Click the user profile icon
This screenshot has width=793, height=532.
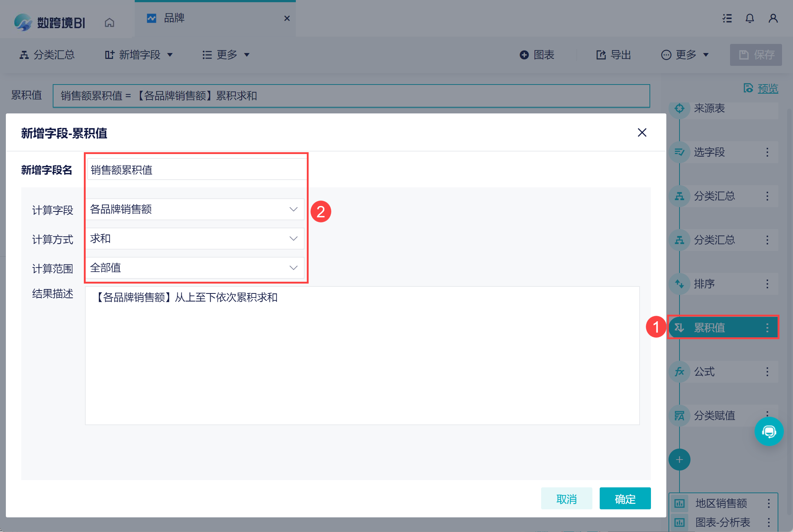773,18
